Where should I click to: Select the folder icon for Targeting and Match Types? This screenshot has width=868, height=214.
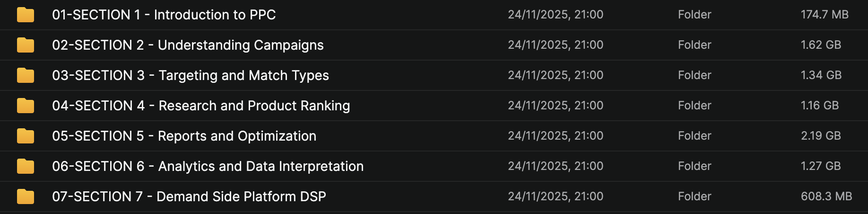click(x=26, y=75)
